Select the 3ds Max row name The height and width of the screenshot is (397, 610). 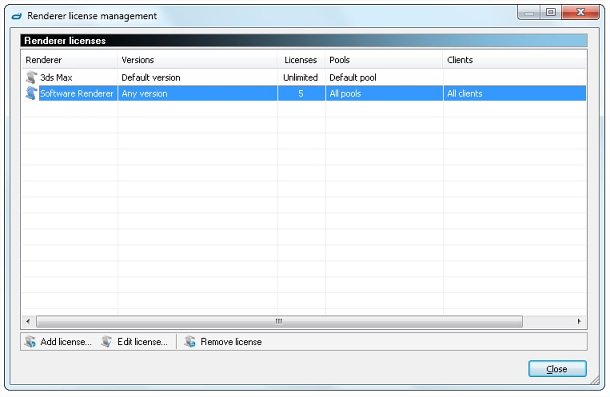click(x=56, y=77)
